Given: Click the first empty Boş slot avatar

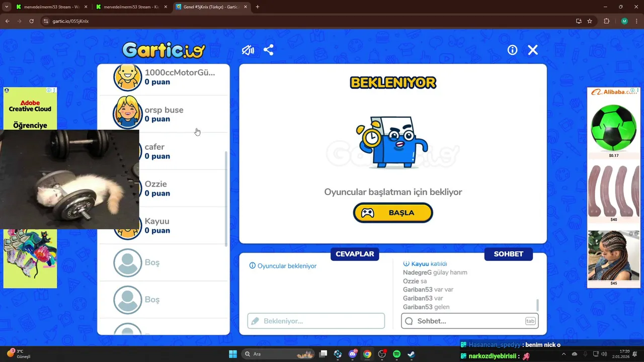Looking at the screenshot, I should 127,262.
